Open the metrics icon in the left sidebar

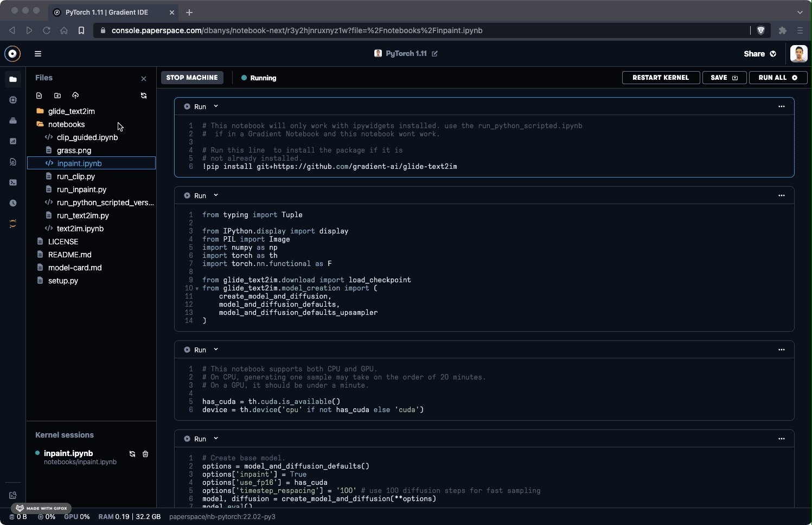(13, 141)
